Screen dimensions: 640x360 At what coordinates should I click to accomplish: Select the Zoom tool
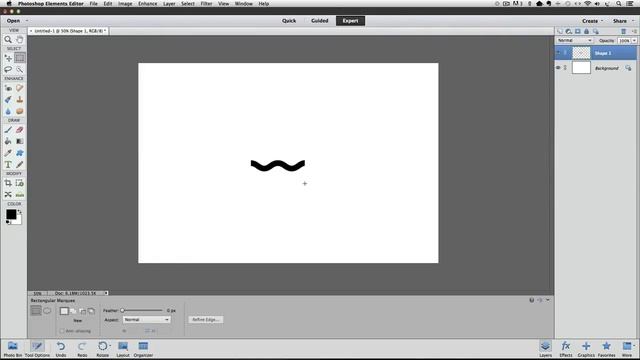coord(8,40)
